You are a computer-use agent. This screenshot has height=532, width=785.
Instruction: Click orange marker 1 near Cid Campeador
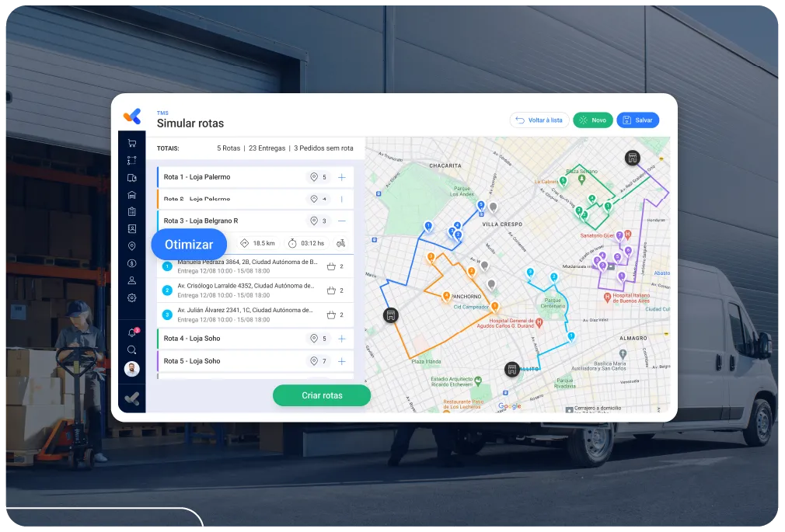494,307
